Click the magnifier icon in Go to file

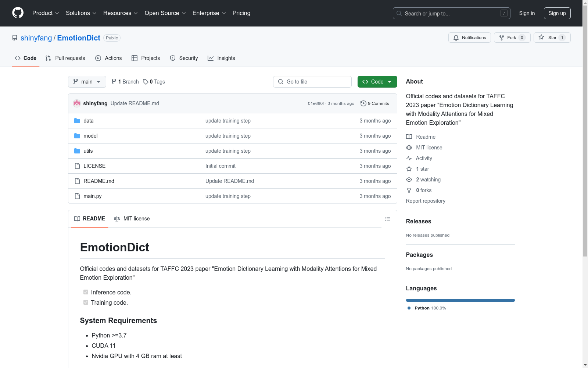click(281, 82)
